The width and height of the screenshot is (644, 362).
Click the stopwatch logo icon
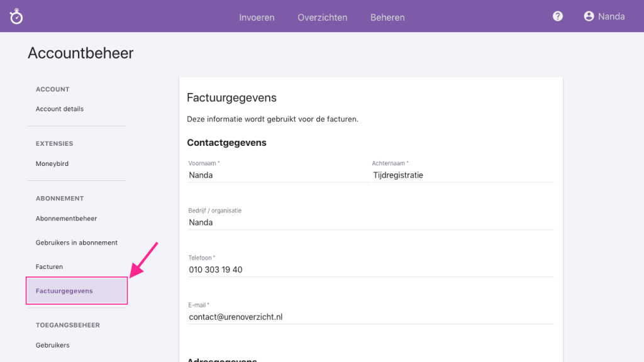click(16, 17)
